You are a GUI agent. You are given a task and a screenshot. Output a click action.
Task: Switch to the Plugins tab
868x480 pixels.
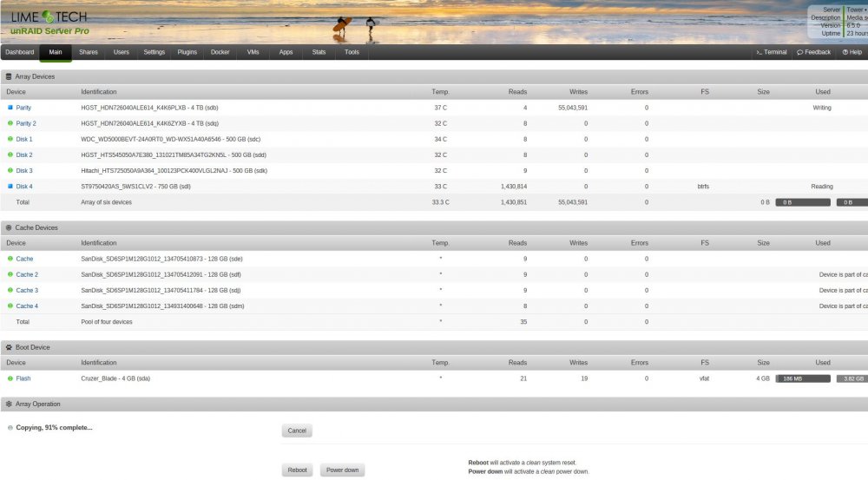coord(187,52)
